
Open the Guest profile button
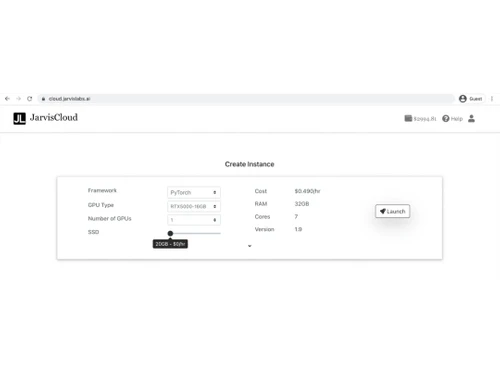tap(471, 99)
